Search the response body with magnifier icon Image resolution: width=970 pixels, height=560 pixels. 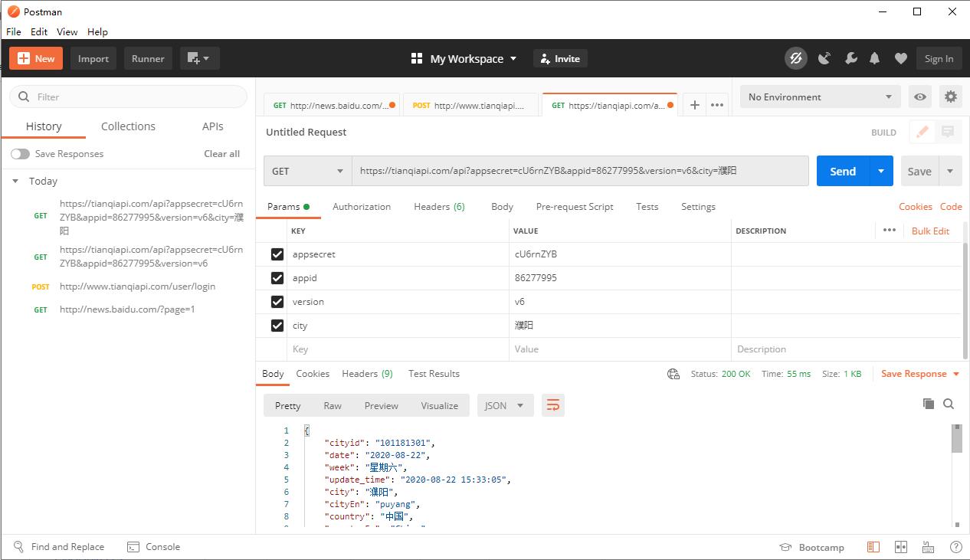949,404
